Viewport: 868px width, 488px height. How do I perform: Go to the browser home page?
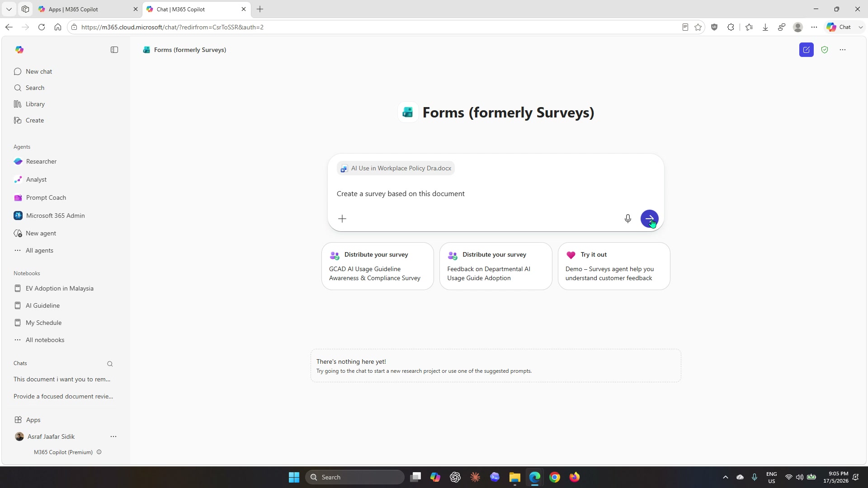click(x=58, y=27)
